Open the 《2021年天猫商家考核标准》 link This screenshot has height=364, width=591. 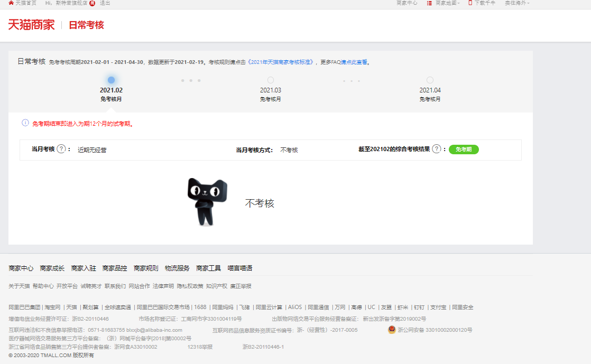coord(280,62)
